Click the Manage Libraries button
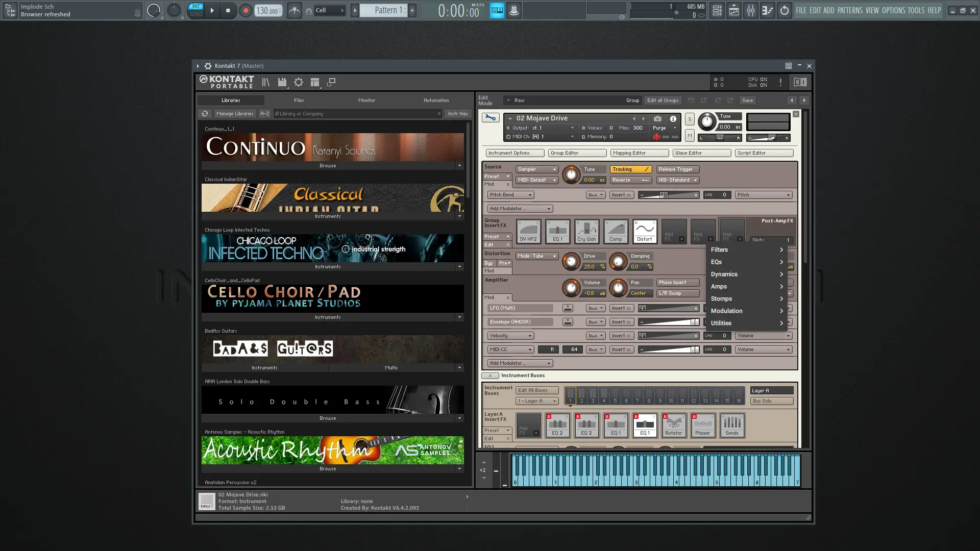This screenshot has width=980, height=551. click(x=234, y=114)
